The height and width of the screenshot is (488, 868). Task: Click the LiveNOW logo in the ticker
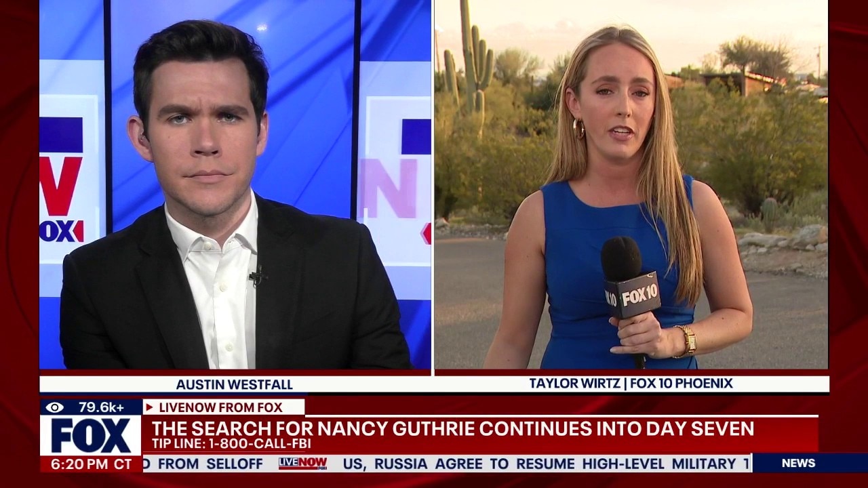point(302,464)
